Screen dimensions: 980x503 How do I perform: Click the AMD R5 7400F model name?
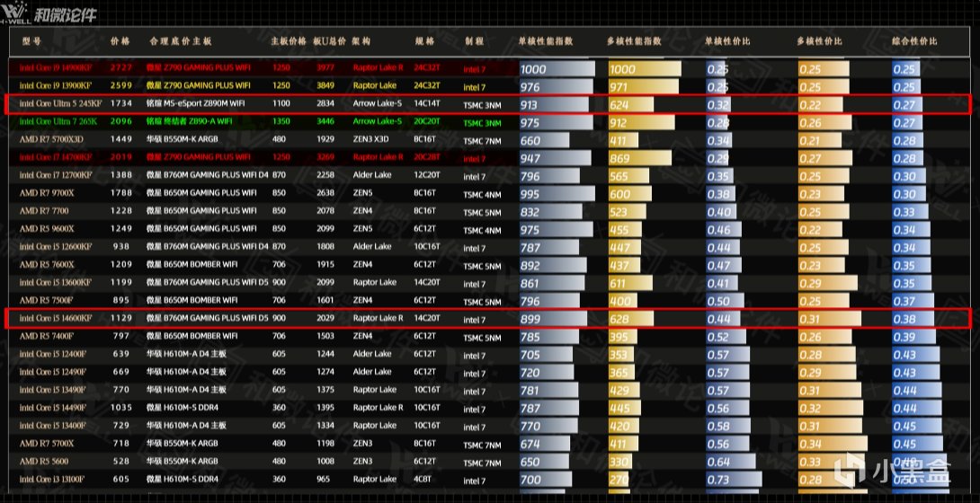46,336
